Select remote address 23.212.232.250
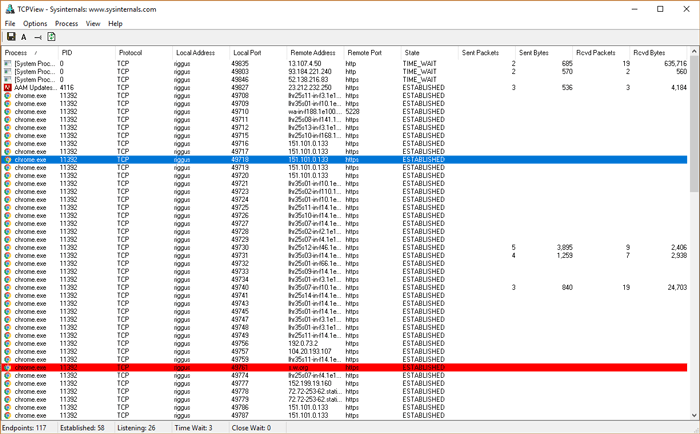Image resolution: width=700 pixels, height=434 pixels. [x=310, y=88]
